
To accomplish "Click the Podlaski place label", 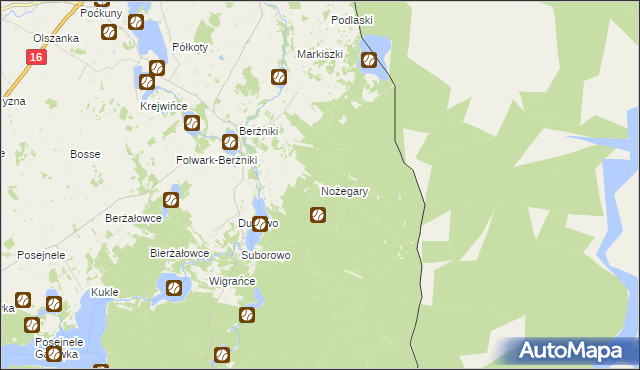I will pos(352,20).
